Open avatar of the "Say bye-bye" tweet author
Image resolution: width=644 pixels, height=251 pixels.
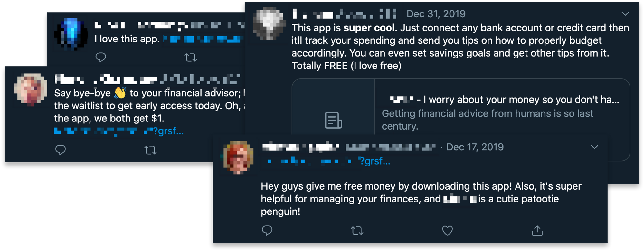tap(31, 90)
